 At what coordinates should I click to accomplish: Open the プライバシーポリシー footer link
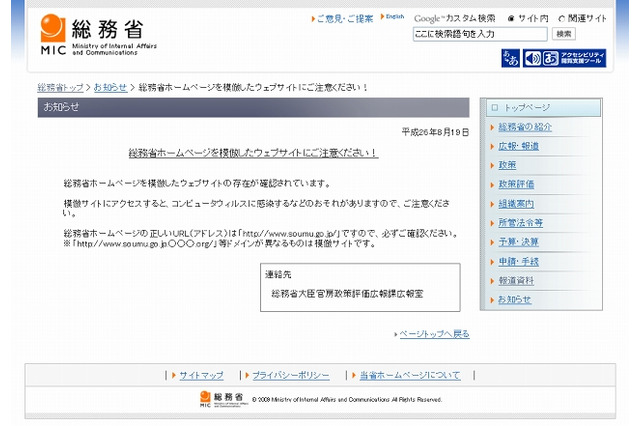(x=290, y=375)
